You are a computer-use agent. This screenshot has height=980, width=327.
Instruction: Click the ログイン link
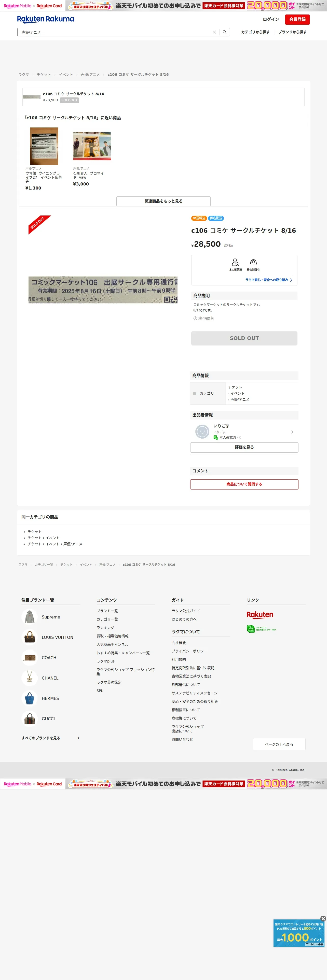pyautogui.click(x=271, y=19)
